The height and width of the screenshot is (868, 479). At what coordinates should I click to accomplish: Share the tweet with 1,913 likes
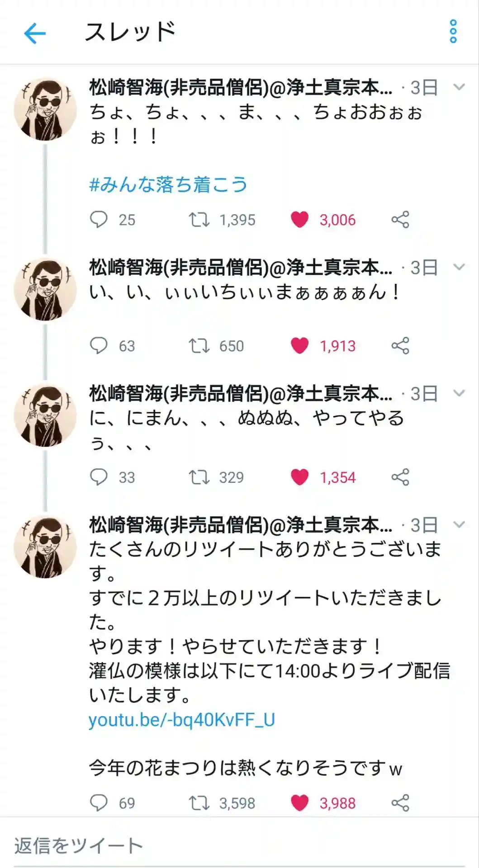click(x=400, y=346)
